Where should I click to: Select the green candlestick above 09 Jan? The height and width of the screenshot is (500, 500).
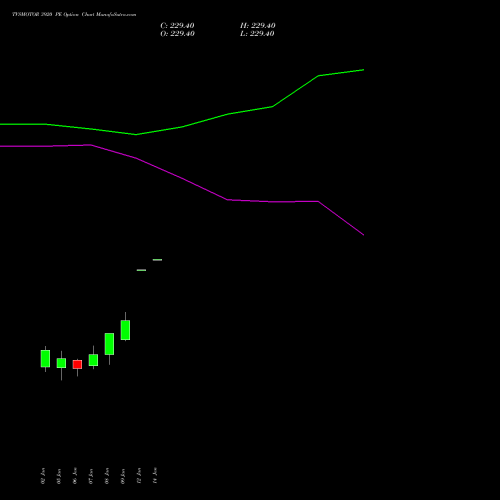pyautogui.click(x=125, y=330)
